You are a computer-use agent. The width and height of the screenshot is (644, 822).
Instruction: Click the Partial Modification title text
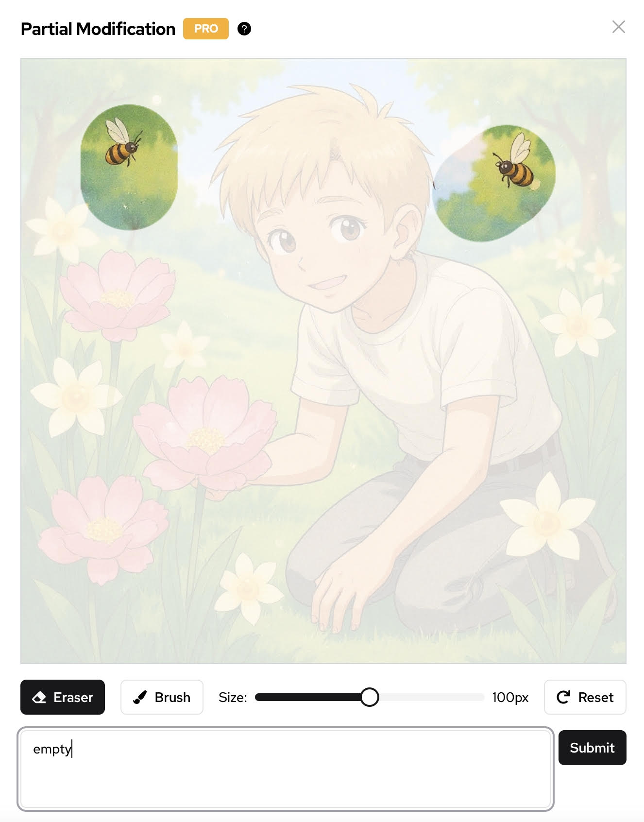click(x=98, y=29)
